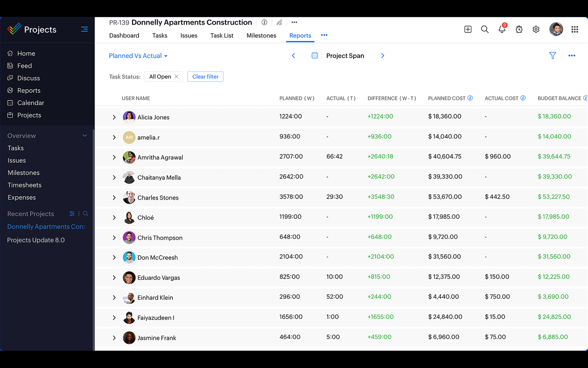The width and height of the screenshot is (588, 368).
Task: Expand Faiyazudeen I row
Action: [x=114, y=318]
